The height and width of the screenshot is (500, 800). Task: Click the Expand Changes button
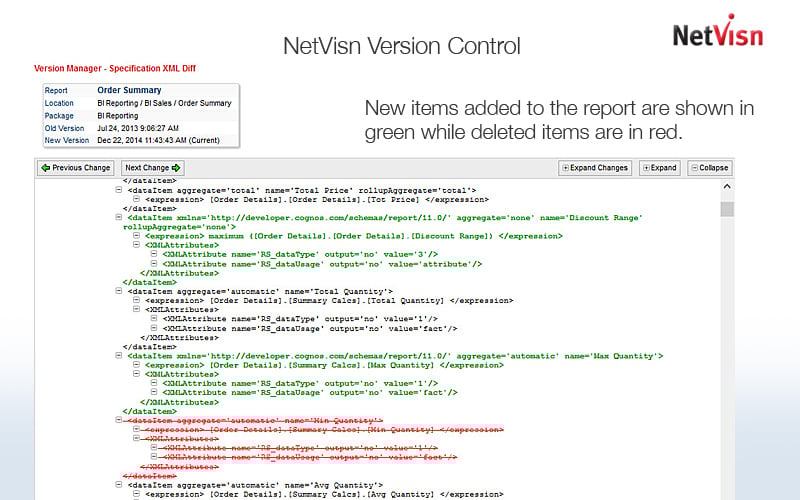pos(595,168)
